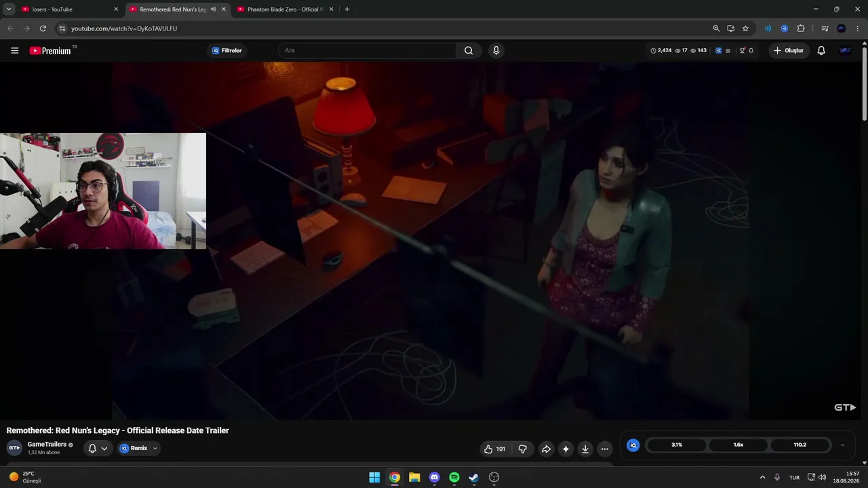
Task: Click the 1.6x vidIQ stat pill
Action: 738,445
